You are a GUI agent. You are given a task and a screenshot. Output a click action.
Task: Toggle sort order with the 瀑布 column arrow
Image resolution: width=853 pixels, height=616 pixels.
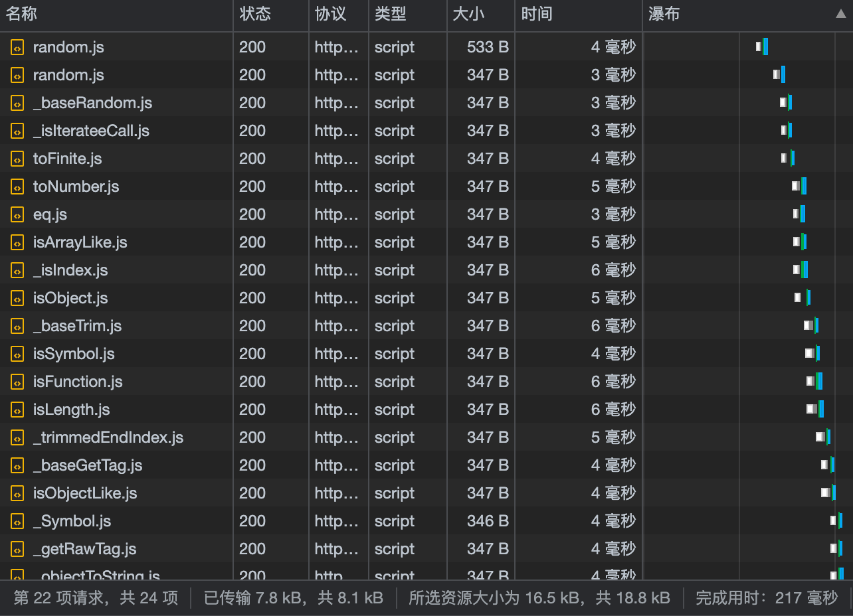pyautogui.click(x=840, y=14)
